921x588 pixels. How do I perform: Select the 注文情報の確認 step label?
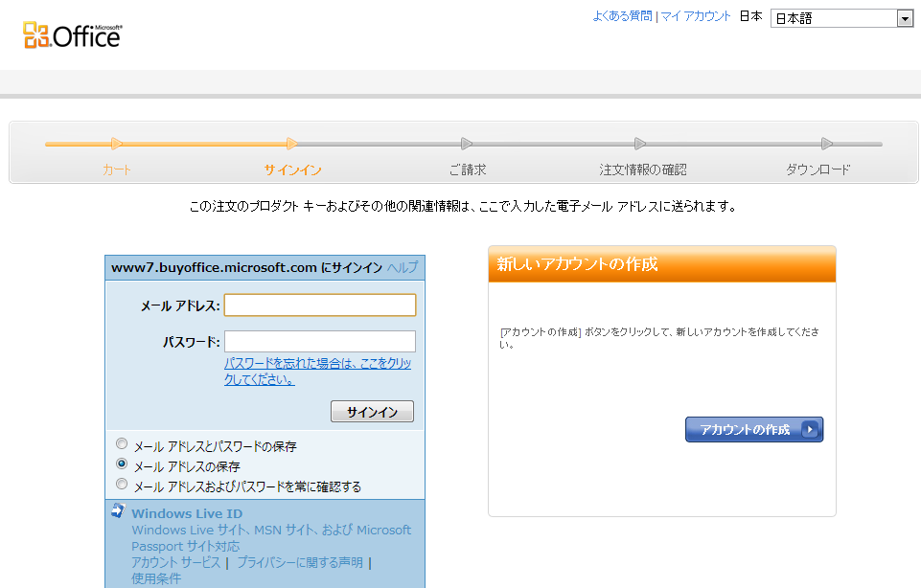click(x=643, y=170)
